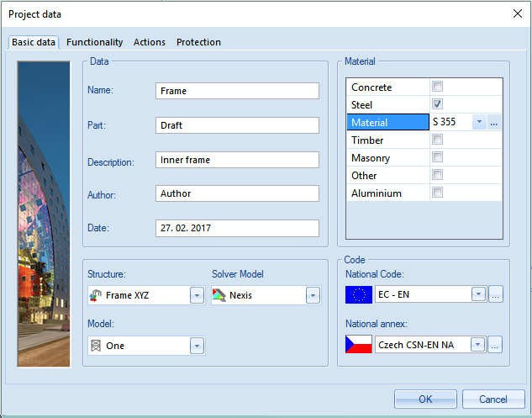Image resolution: width=532 pixels, height=418 pixels.
Task: Uncheck the Steel material checkbox
Action: (x=437, y=104)
